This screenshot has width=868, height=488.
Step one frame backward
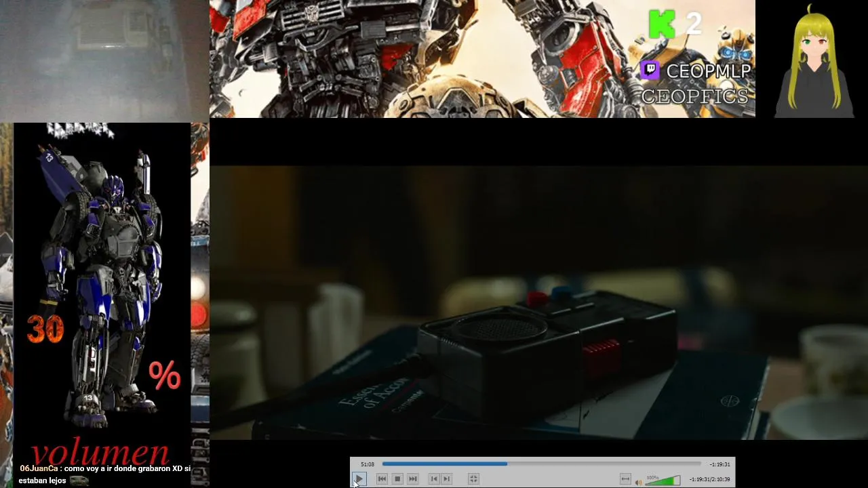[x=434, y=479]
